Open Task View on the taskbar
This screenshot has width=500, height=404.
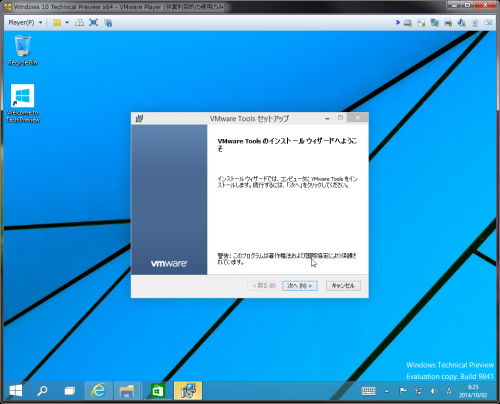tap(70, 391)
